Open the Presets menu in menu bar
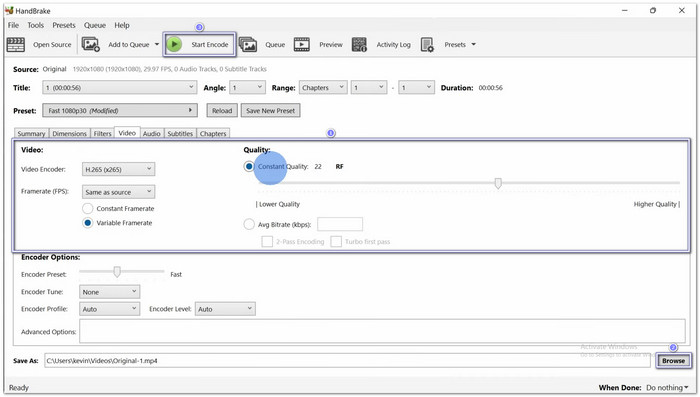Screen dimensions: 700x397 64,25
